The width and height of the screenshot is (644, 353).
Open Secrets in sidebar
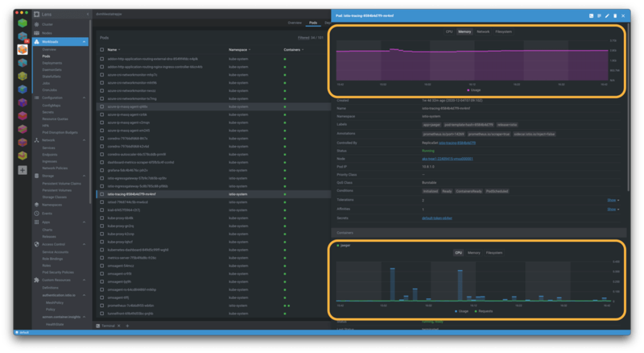[x=47, y=112]
